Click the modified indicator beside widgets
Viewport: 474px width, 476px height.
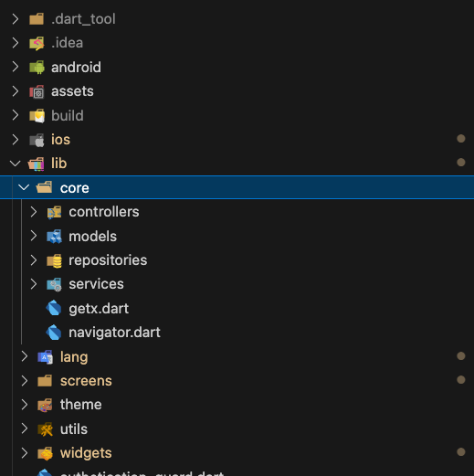point(461,452)
